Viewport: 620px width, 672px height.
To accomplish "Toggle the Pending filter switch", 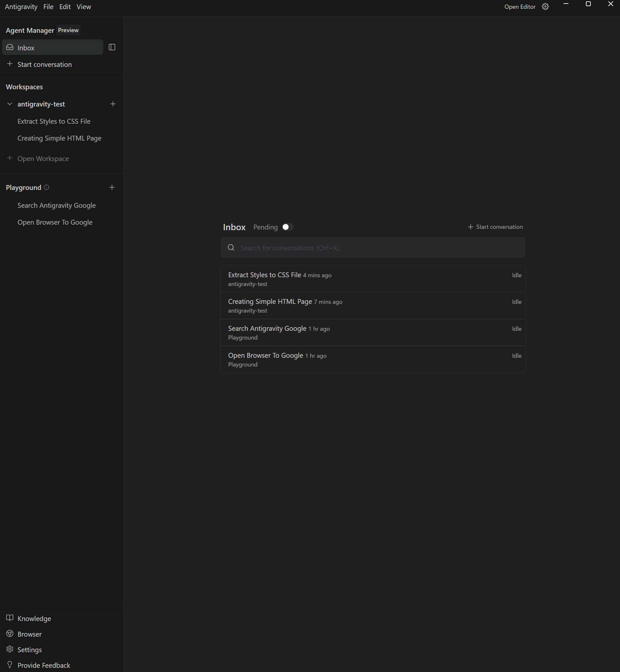I will [x=287, y=227].
